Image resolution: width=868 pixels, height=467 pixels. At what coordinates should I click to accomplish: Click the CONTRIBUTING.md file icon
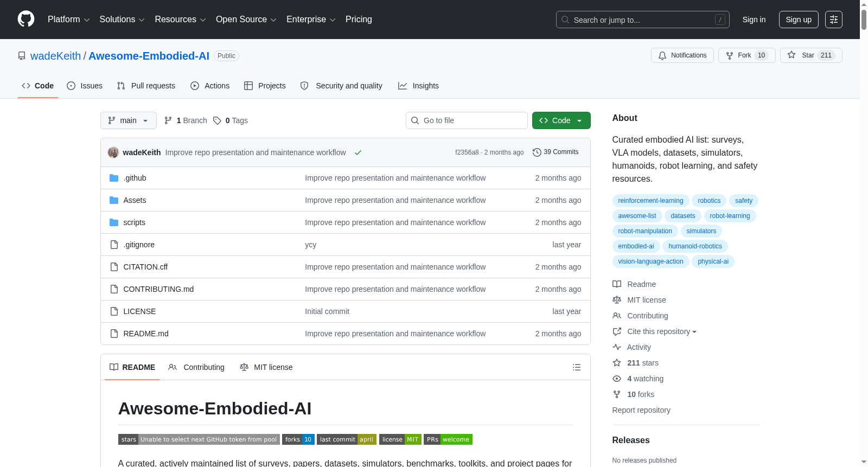[114, 289]
